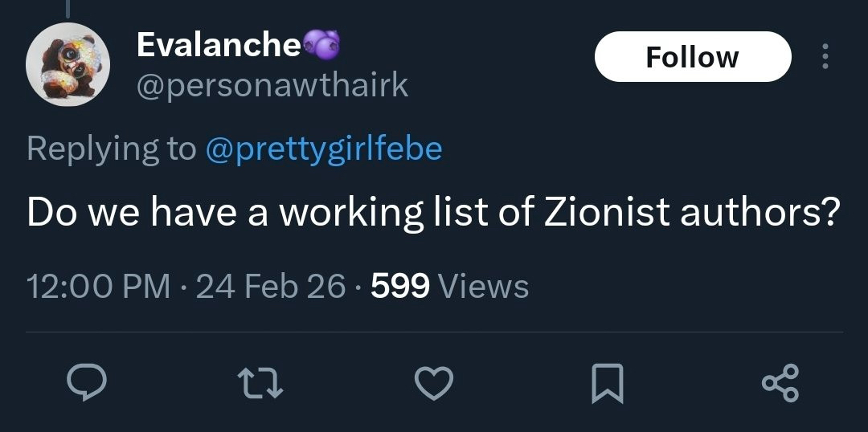
Task: Click the 24 Feb 26 date
Action: pos(271,286)
